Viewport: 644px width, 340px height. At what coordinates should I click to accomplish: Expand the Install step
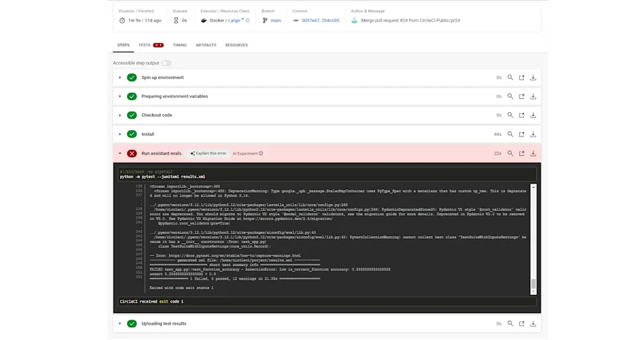click(120, 134)
